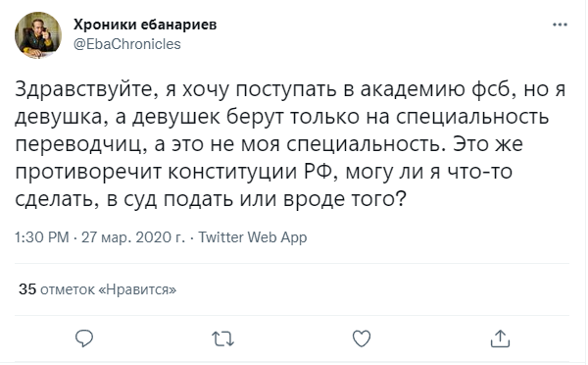Click the @EbaChronicles handle
This screenshot has width=588, height=365.
tap(127, 44)
